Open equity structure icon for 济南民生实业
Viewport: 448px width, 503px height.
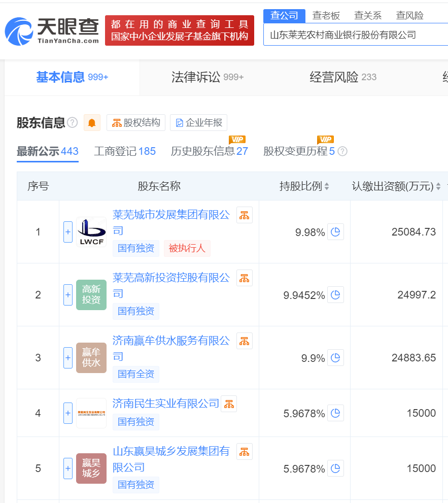click(229, 404)
